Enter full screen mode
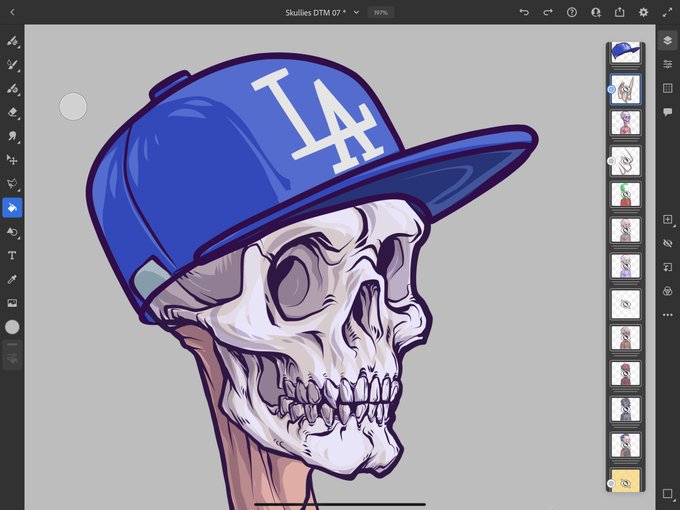Screen dimensions: 680x510 point(667,12)
